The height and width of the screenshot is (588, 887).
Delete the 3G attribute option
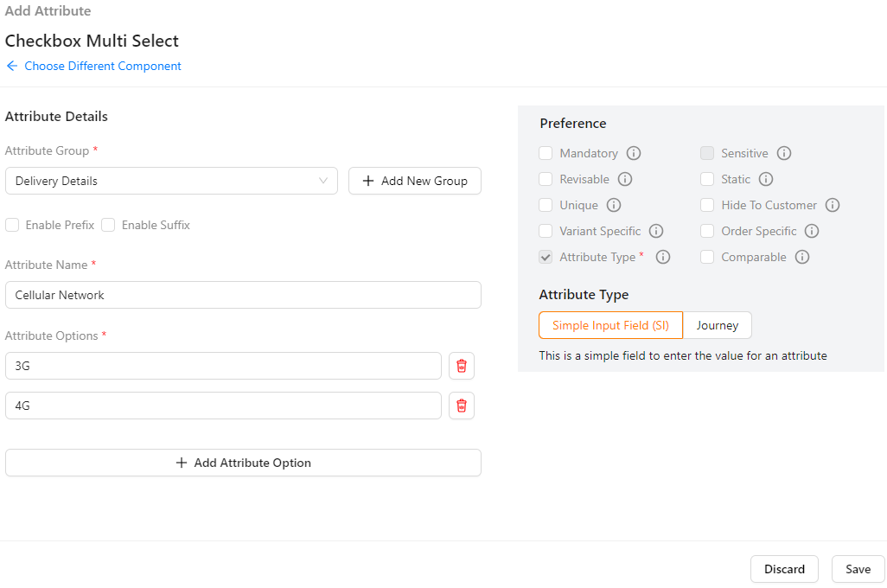coord(462,366)
